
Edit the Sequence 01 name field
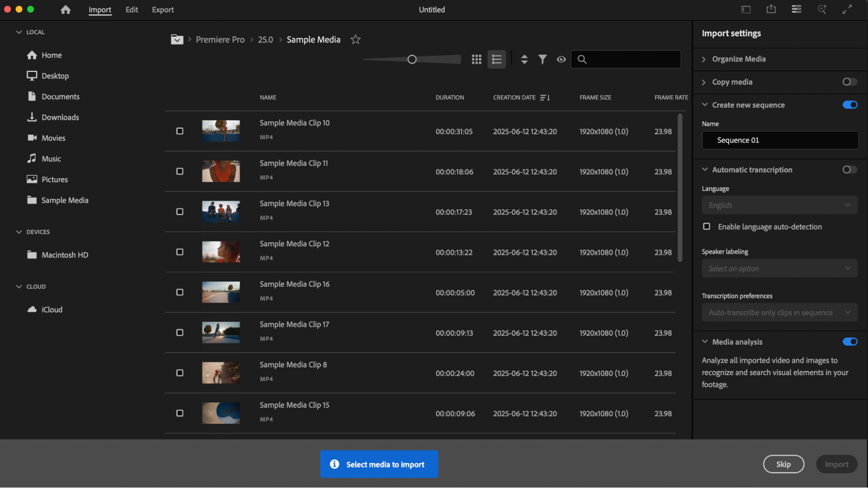(x=780, y=140)
